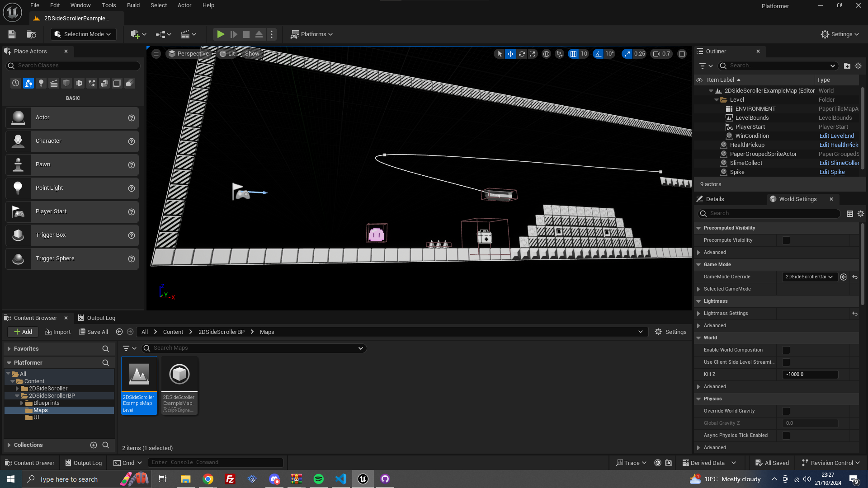Toggle grid snapping icon in viewport

[x=573, y=54]
